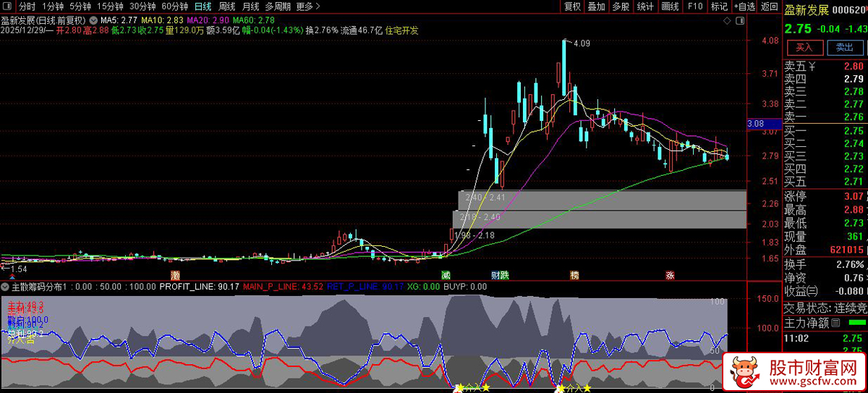Open the 多股 multi-stock view
This screenshot has width=868, height=393.
point(621,7)
